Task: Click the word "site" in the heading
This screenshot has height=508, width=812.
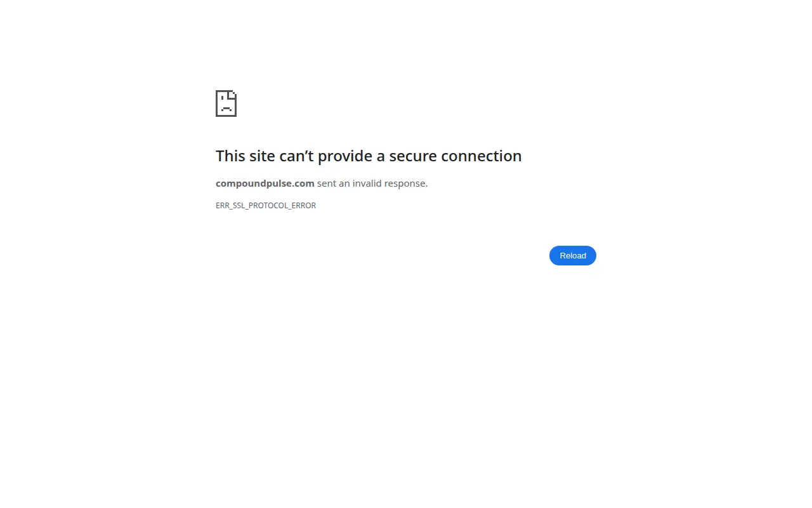Action: click(x=262, y=156)
